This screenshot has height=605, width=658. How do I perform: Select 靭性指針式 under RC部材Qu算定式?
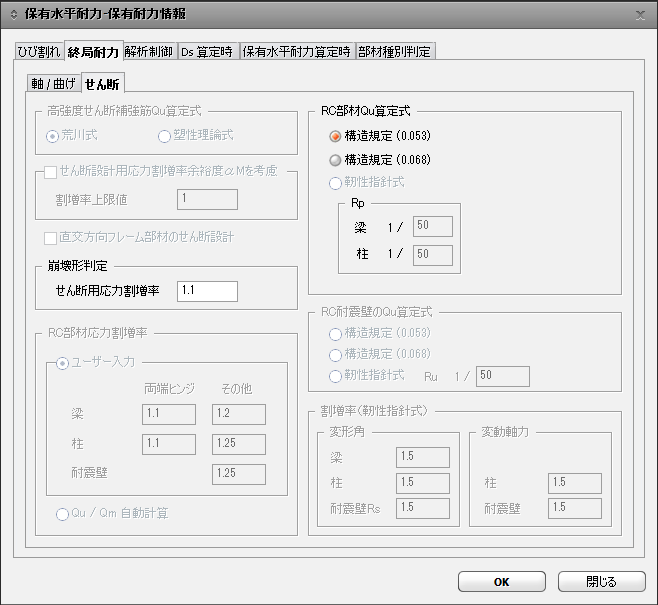coord(335,183)
